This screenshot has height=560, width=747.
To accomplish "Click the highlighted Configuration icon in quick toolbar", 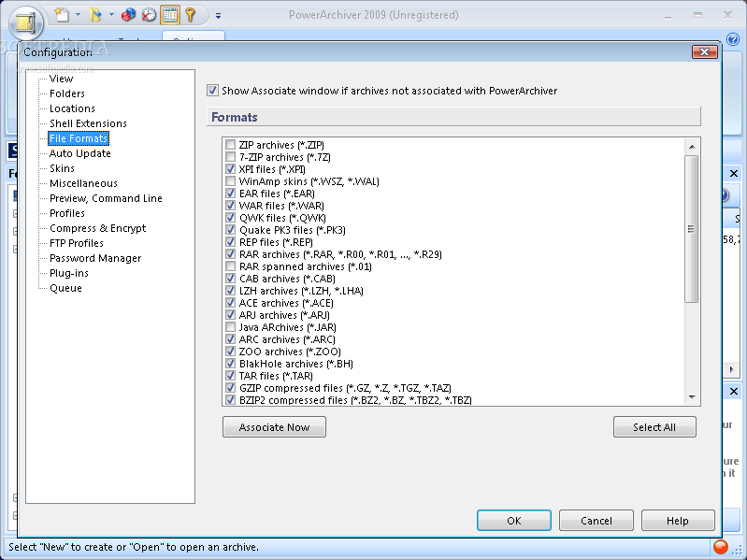I will [x=170, y=15].
